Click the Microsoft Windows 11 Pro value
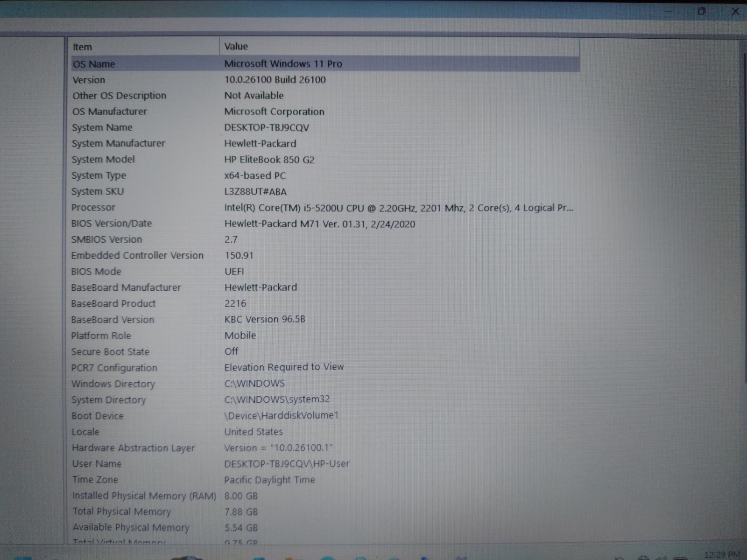 [x=283, y=63]
